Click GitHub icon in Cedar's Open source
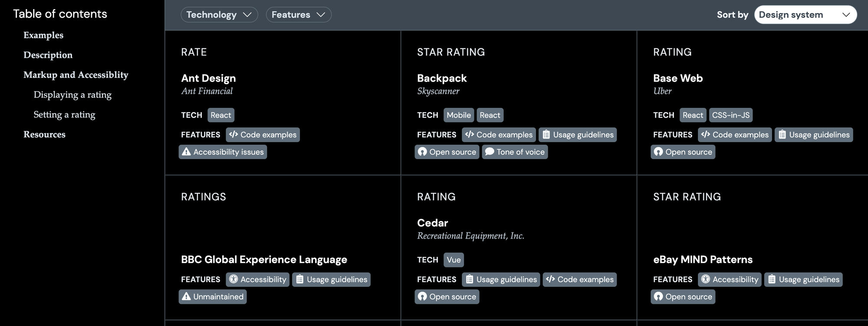Screen dimensions: 868x326 (422, 296)
